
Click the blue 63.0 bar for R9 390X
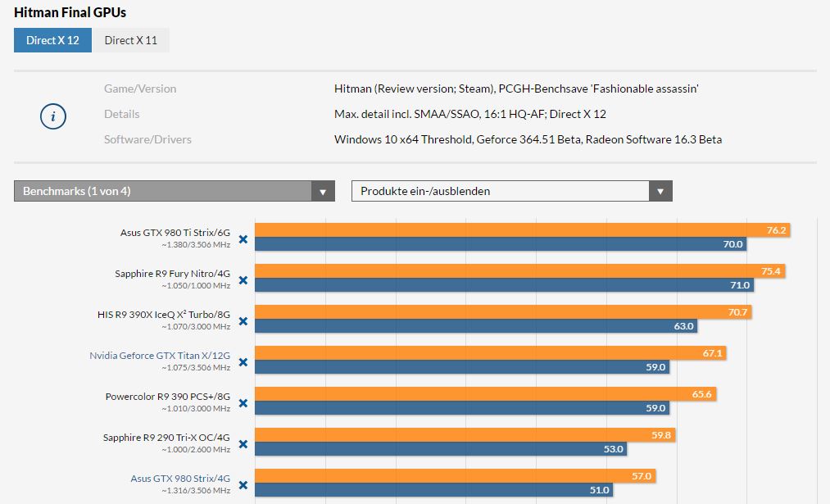click(476, 326)
